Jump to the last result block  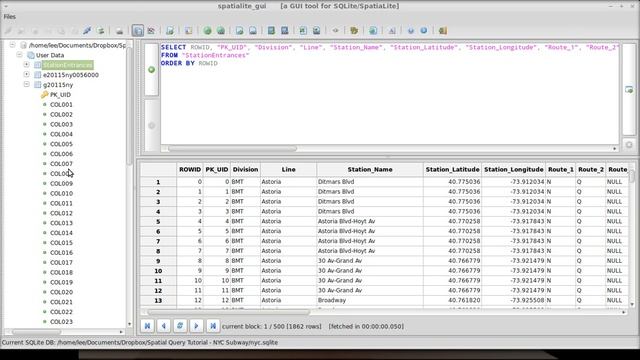(213, 326)
